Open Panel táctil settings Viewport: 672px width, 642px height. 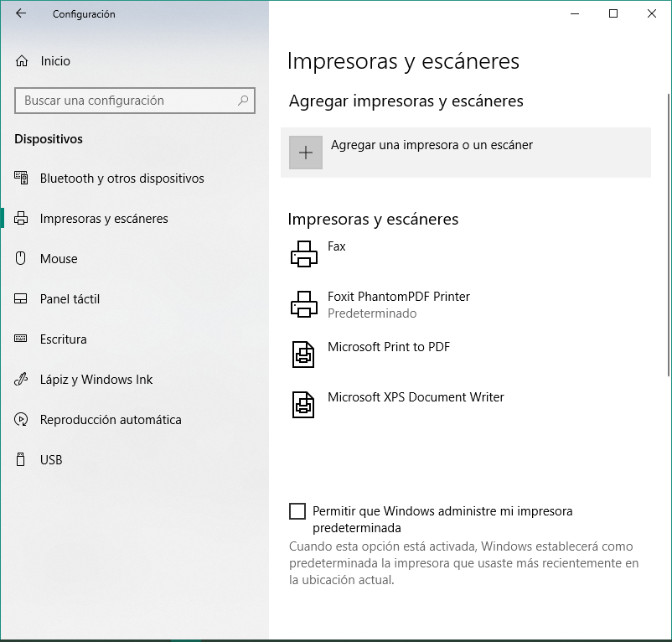(x=70, y=299)
